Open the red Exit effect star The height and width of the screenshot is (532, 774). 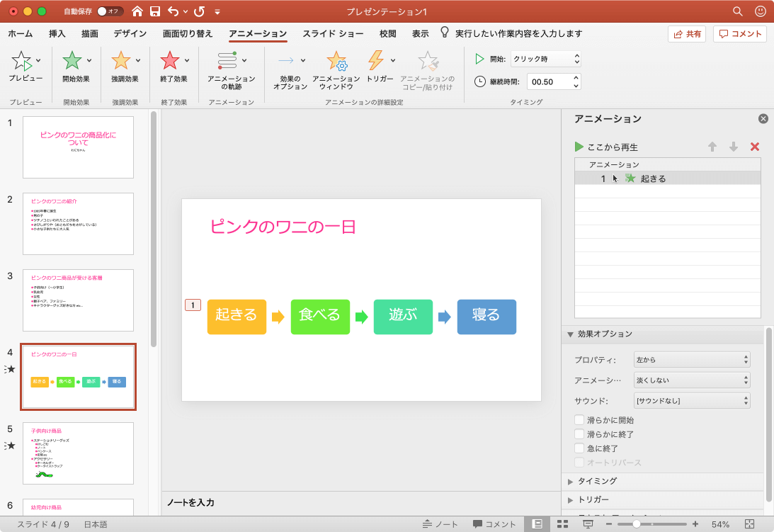click(170, 60)
